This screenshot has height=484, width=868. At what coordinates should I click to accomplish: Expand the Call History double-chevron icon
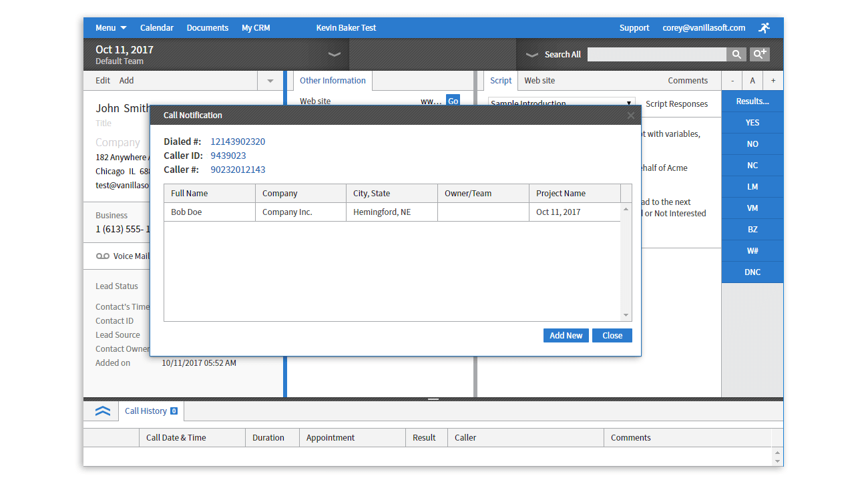point(103,411)
